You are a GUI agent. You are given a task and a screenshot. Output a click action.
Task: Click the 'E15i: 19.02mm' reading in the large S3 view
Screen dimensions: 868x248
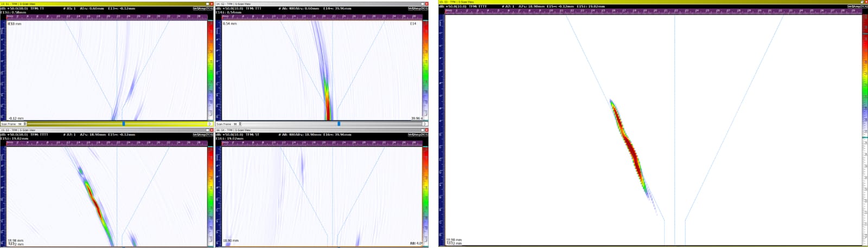pos(590,6)
